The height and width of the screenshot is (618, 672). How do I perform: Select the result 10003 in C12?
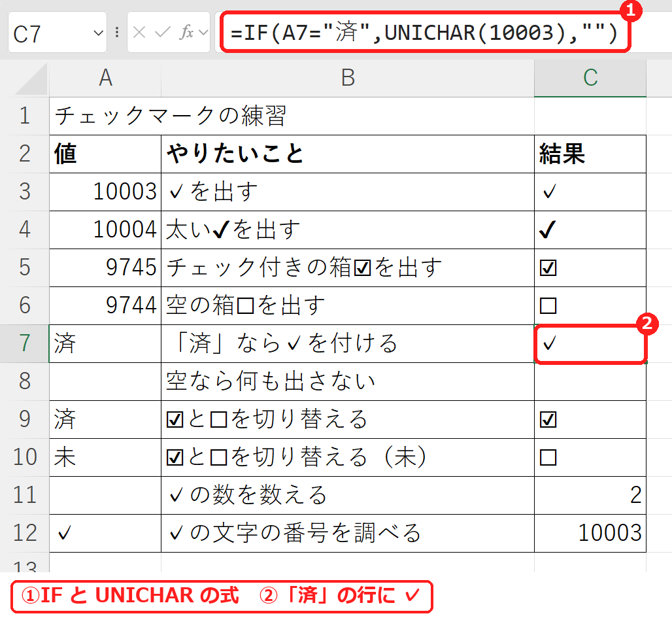click(x=590, y=533)
